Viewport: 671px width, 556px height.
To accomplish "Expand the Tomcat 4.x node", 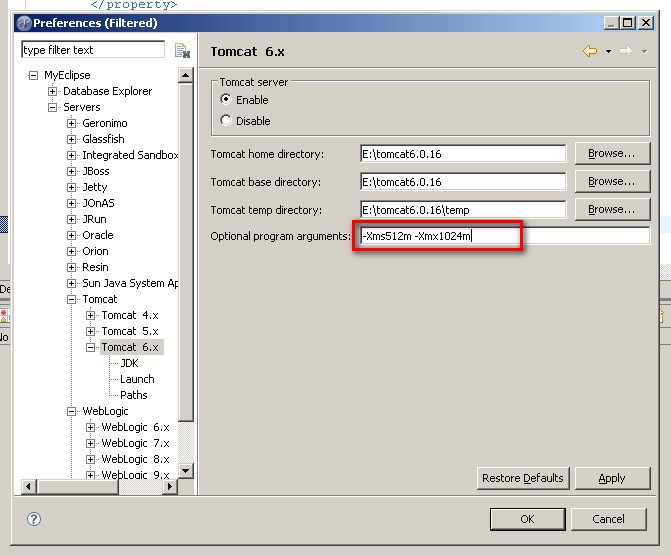I will tap(90, 315).
